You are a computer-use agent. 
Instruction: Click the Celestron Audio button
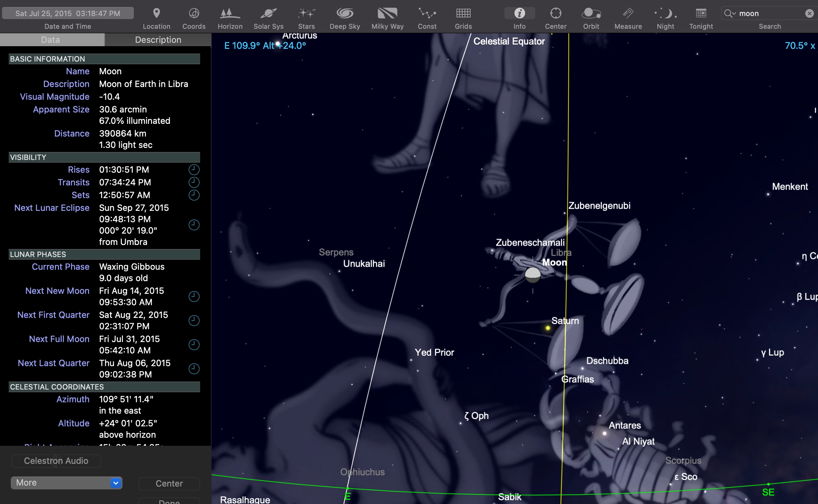point(56,461)
